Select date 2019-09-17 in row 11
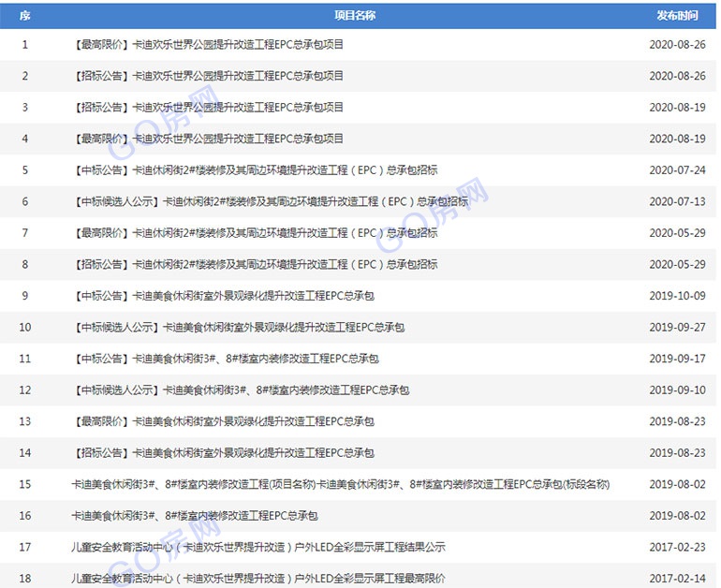 677,359
